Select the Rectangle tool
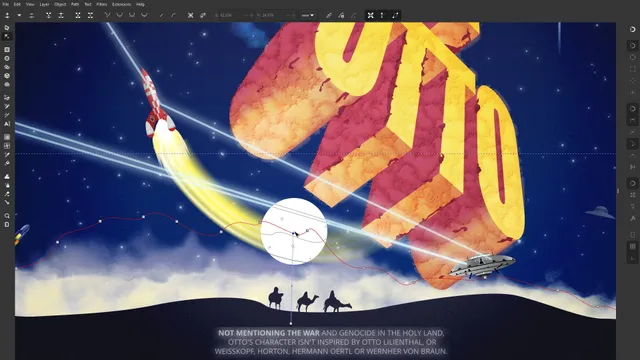Screen dimensions: 640x360 [7, 50]
